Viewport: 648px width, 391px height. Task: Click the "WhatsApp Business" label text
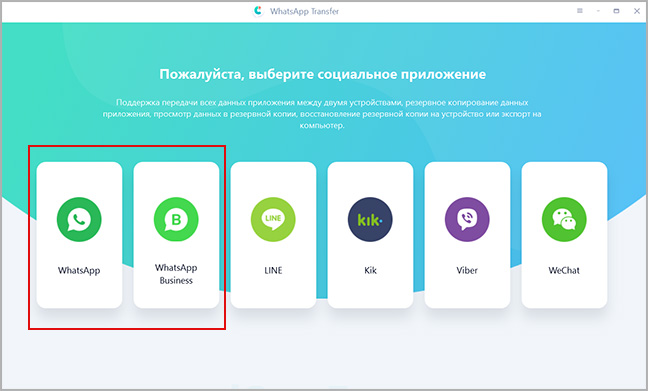click(176, 274)
